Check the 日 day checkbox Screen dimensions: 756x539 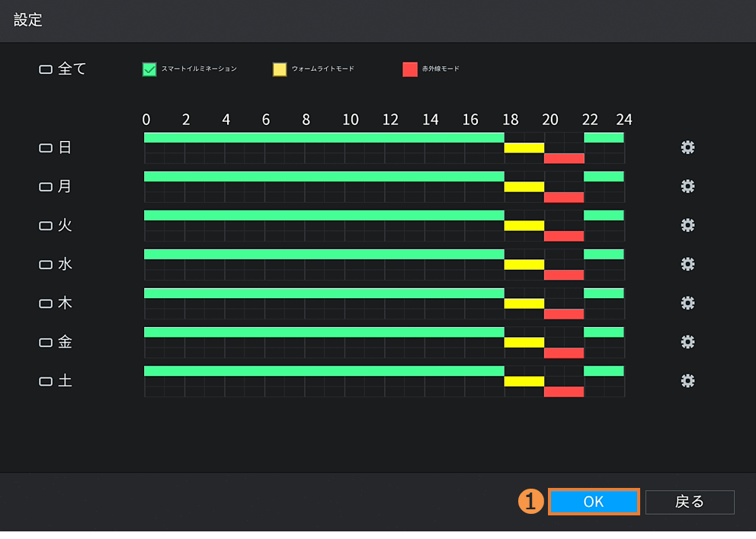click(x=46, y=148)
